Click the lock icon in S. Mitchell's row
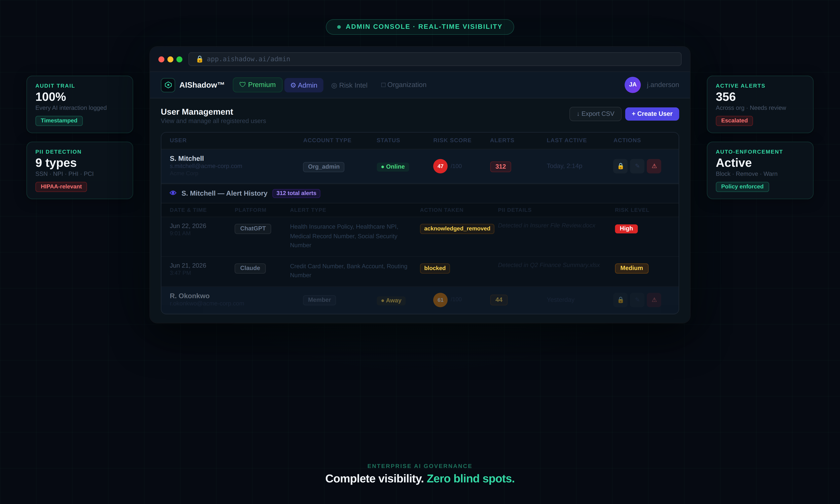 pyautogui.click(x=620, y=166)
